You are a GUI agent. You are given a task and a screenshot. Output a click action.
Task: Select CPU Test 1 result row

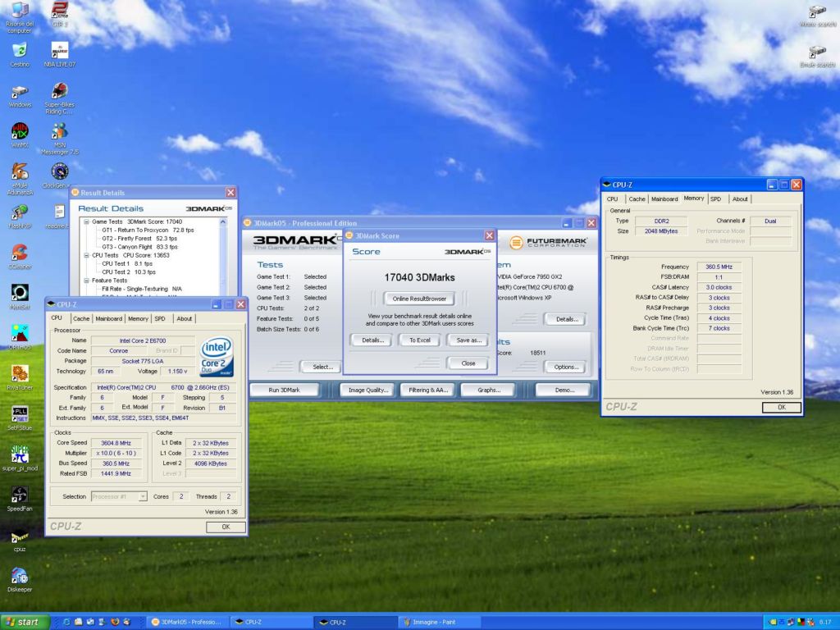[127, 263]
